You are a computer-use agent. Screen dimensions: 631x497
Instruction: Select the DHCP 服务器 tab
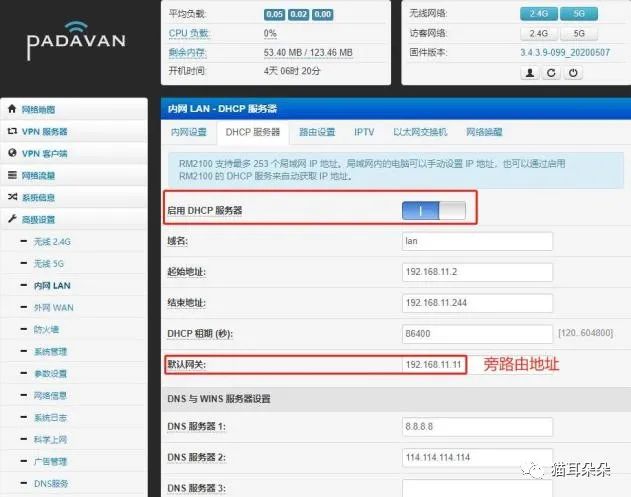click(x=253, y=132)
